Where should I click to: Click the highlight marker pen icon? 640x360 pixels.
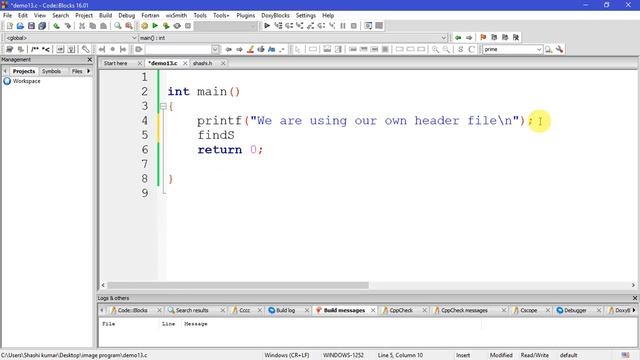point(250,49)
